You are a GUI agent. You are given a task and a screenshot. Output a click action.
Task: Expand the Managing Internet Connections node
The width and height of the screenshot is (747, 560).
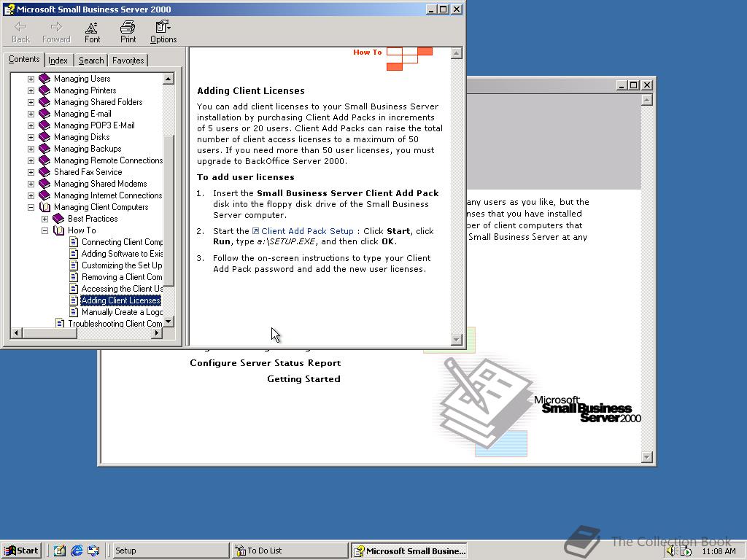click(x=31, y=195)
